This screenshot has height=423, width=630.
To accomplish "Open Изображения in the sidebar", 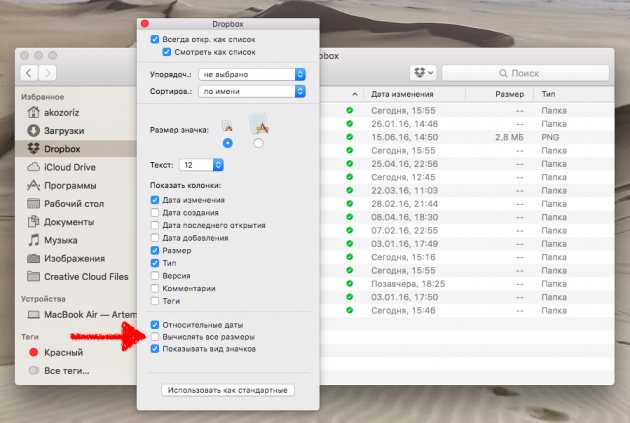I will [76, 258].
